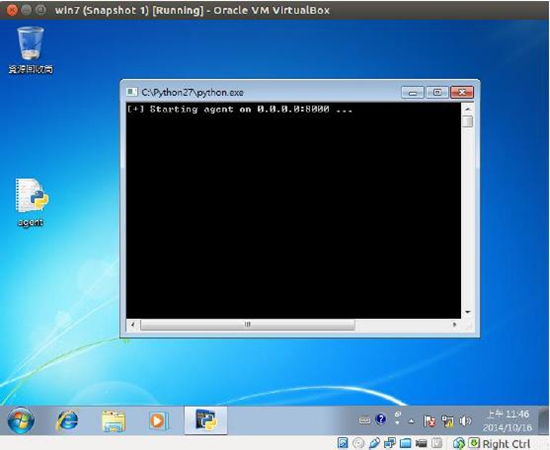550x450 pixels.
Task: Open the Windows Start orb
Action: pyautogui.click(x=21, y=420)
